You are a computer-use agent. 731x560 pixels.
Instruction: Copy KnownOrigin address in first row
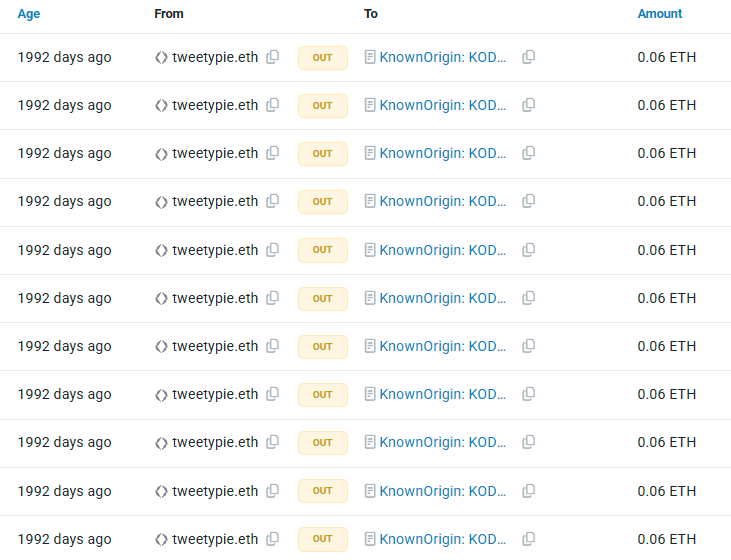[529, 57]
